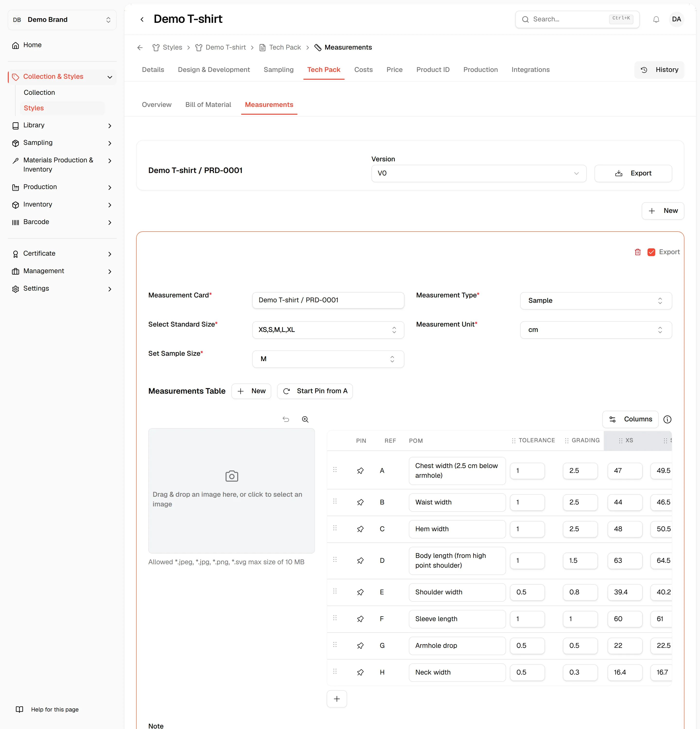Open the Measurement Unit cm dropdown

click(596, 330)
